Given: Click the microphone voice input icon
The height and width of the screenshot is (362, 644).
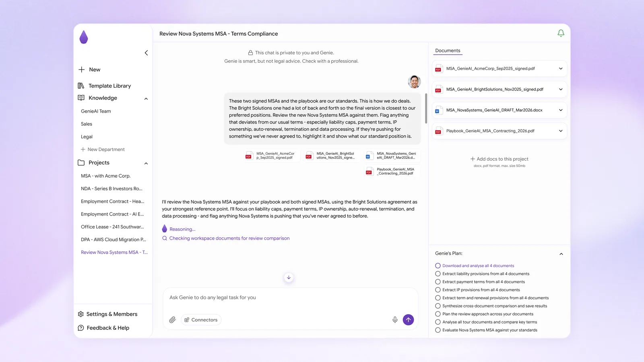Looking at the screenshot, I should [395, 320].
